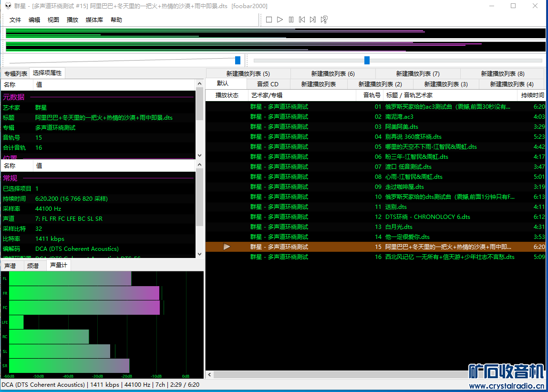Screen dimensions: 548x392
Task: Open the 视图 menu
Action: pyautogui.click(x=53, y=20)
